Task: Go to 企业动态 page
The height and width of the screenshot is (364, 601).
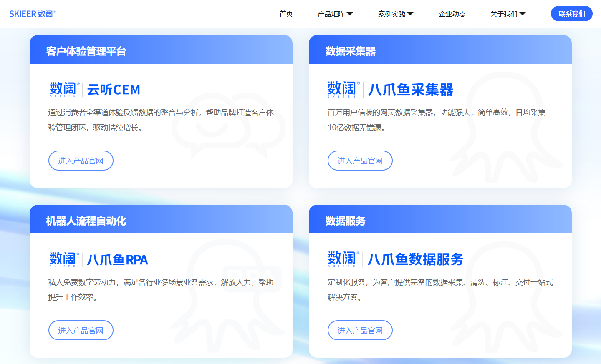Action: [452, 14]
